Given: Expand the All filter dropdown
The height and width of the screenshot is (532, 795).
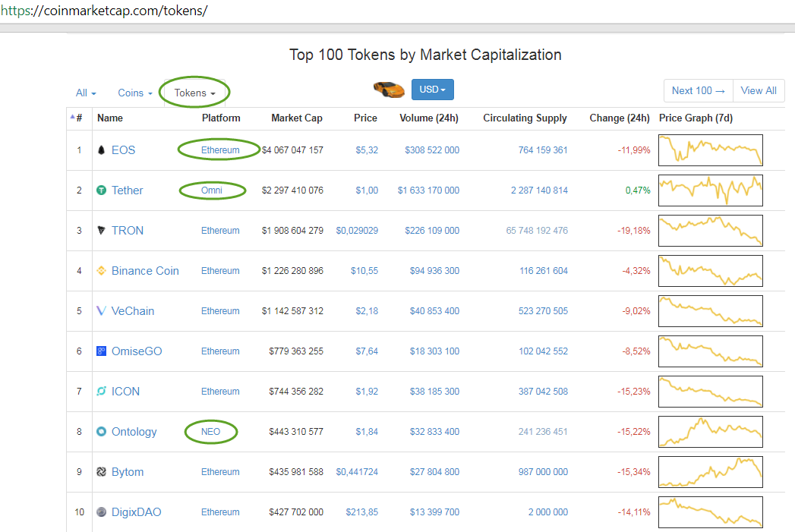Looking at the screenshot, I should (86, 93).
